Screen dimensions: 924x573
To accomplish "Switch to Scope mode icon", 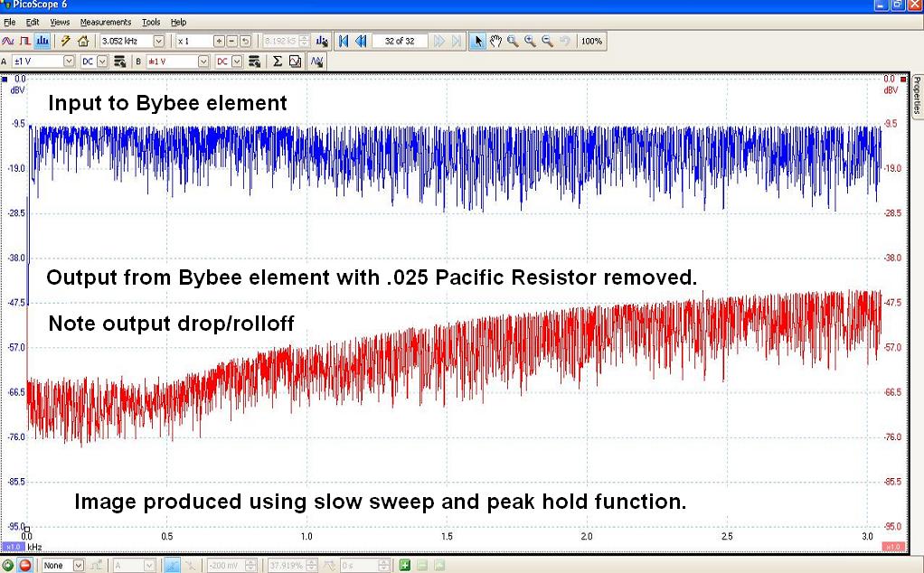I will 7,42.
